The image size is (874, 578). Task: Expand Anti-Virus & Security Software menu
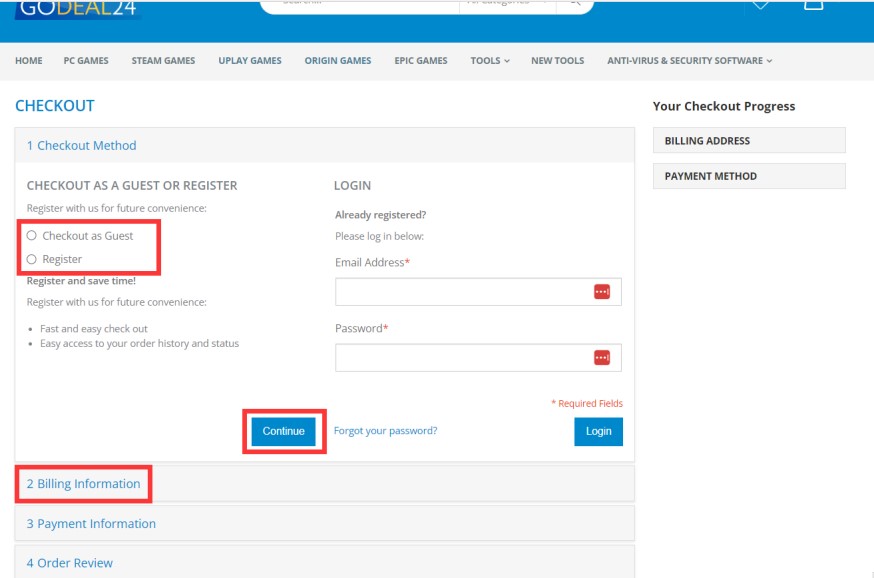tap(689, 61)
